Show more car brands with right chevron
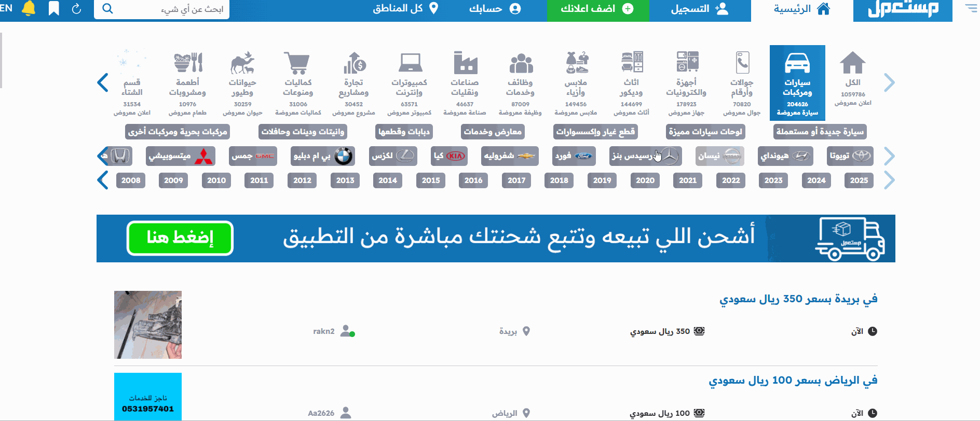980x421 pixels. click(889, 156)
